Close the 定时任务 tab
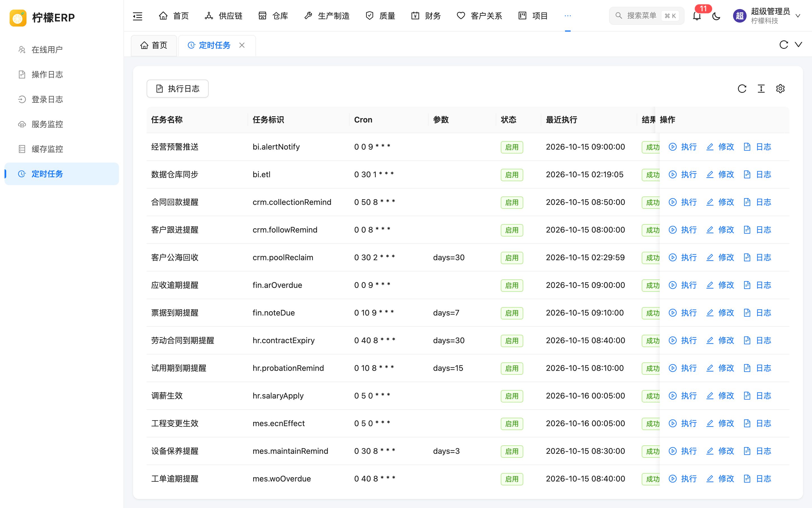Viewport: 812px width, 508px height. [242, 45]
